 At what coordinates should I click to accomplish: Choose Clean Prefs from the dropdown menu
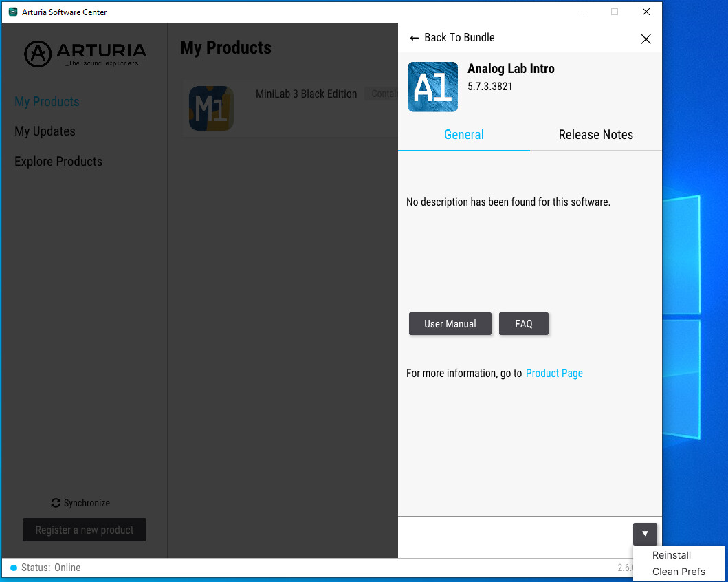(679, 572)
